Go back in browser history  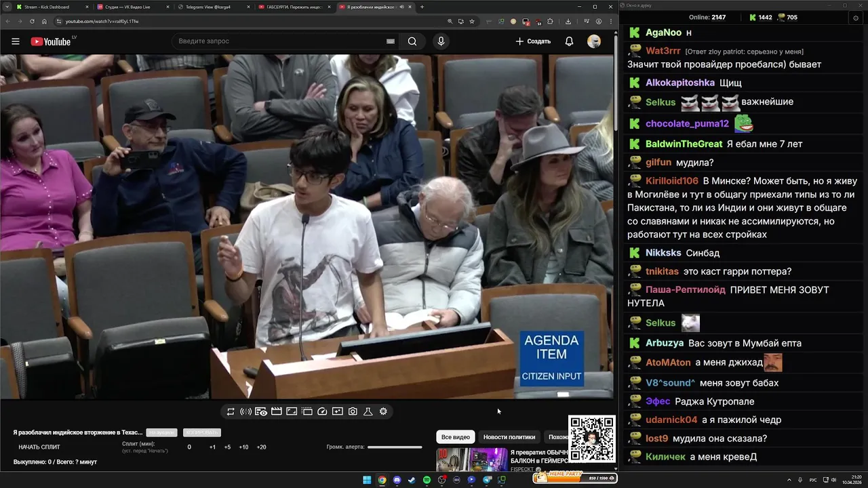click(7, 21)
